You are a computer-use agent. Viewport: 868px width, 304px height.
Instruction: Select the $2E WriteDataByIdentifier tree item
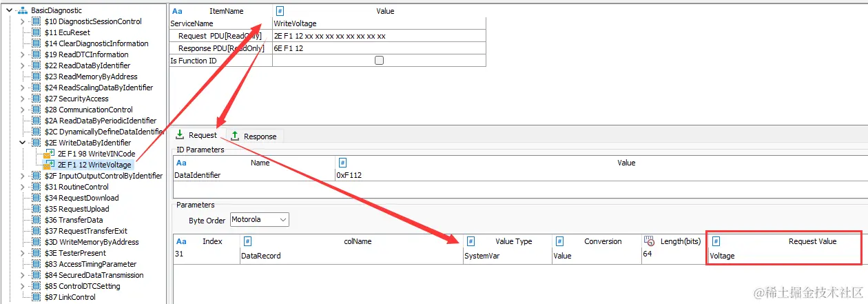pyautogui.click(x=87, y=143)
